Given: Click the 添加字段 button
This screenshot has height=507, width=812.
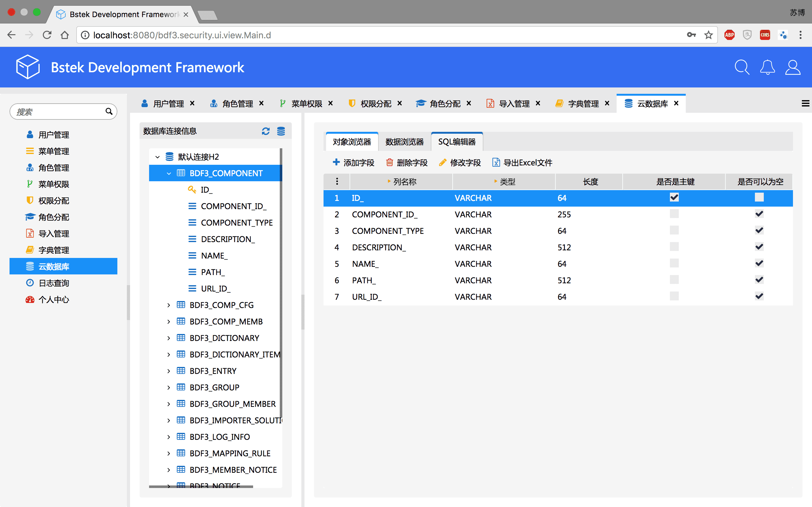Looking at the screenshot, I should [x=353, y=163].
